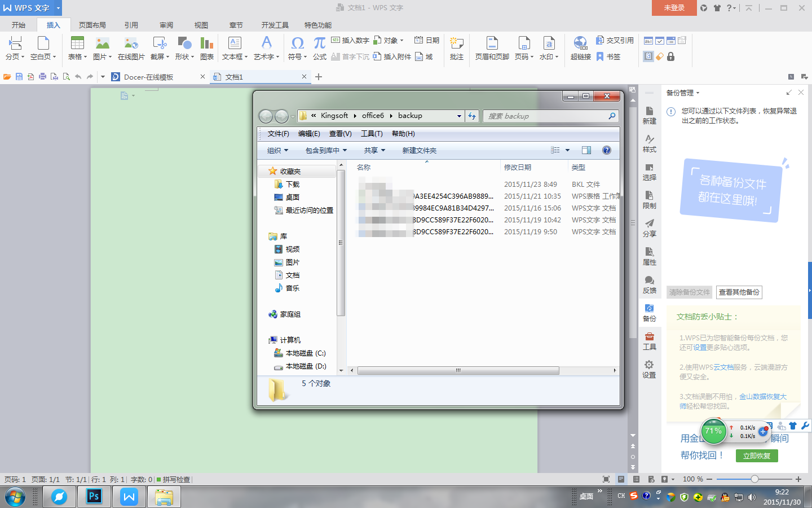Click the checkbox form control icon in ribbon
This screenshot has height=508, width=812.
click(660, 41)
